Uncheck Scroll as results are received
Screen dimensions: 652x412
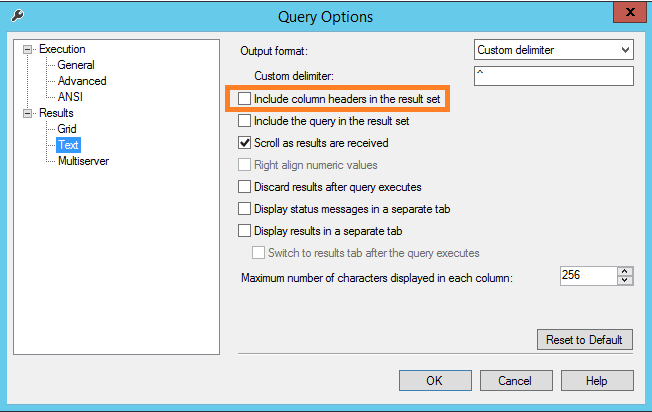245,143
